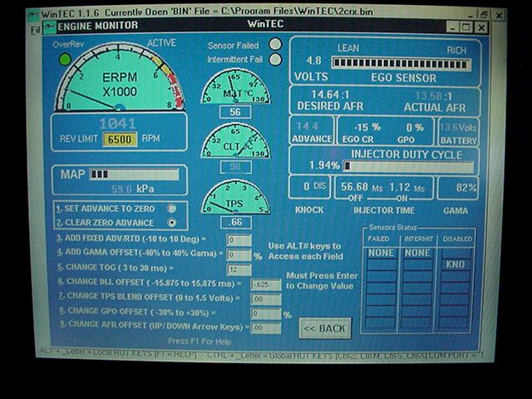This screenshot has width=532, height=399.
Task: Click the Press F1 For Help text
Action: [x=199, y=342]
